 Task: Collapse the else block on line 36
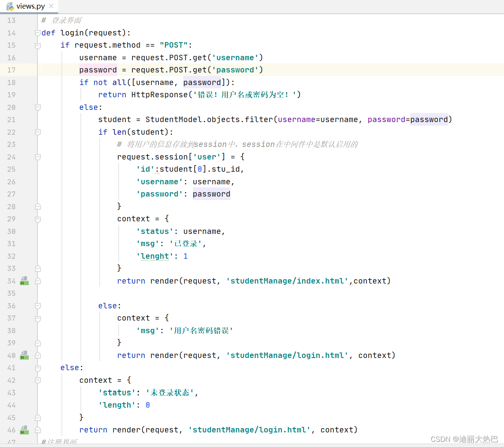pyautogui.click(x=38, y=306)
